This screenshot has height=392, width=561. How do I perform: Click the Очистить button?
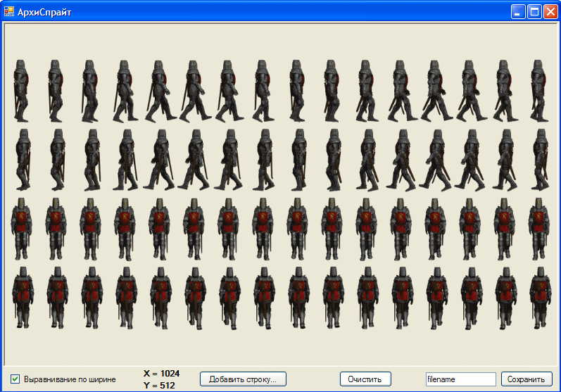[365, 379]
